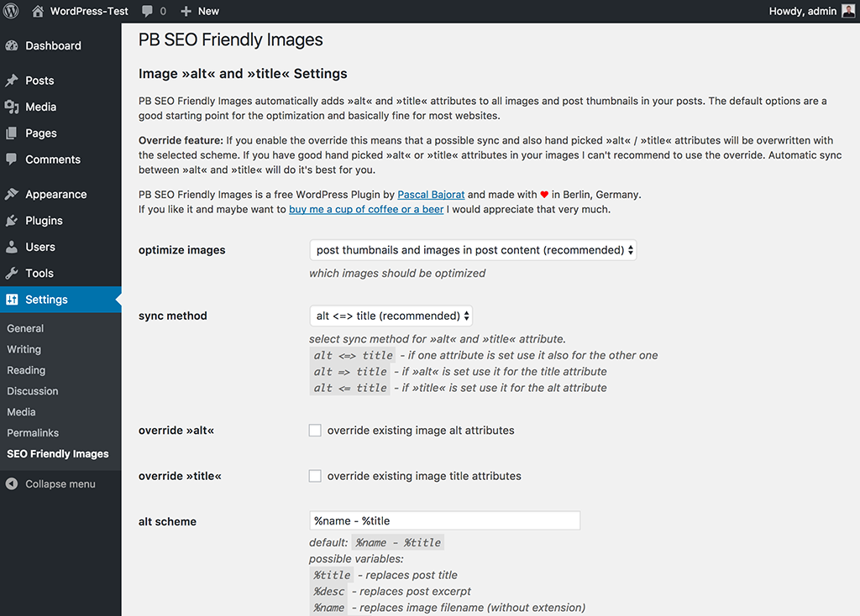This screenshot has height=616, width=860.
Task: Open the Pascal Bajorat link
Action: (431, 195)
